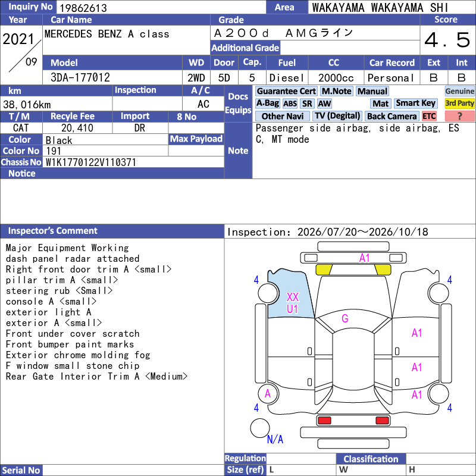This screenshot has height=476, width=476.
Task: Click chassis number W1K1770122V110371
Action: pos(91,162)
